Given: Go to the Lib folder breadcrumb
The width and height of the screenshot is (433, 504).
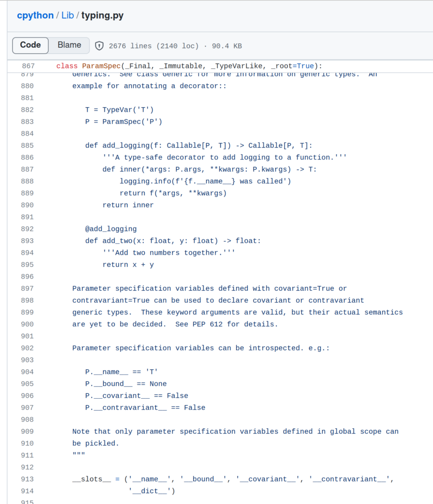Looking at the screenshot, I should (x=67, y=15).
